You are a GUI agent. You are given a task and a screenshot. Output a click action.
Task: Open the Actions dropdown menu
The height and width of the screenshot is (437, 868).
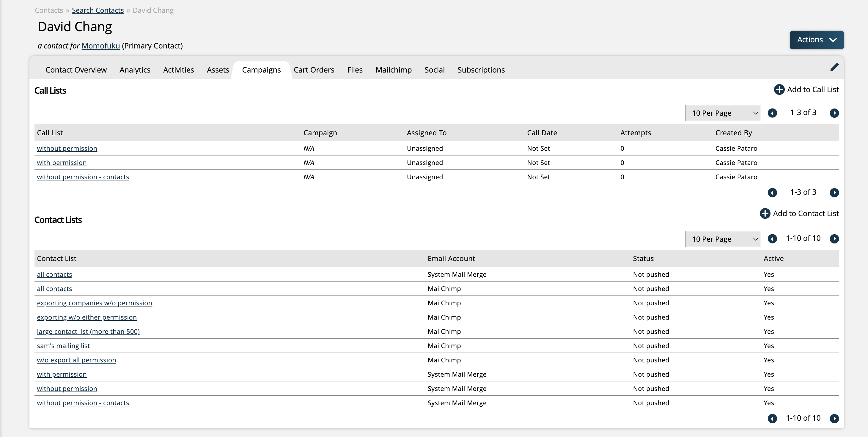point(816,40)
